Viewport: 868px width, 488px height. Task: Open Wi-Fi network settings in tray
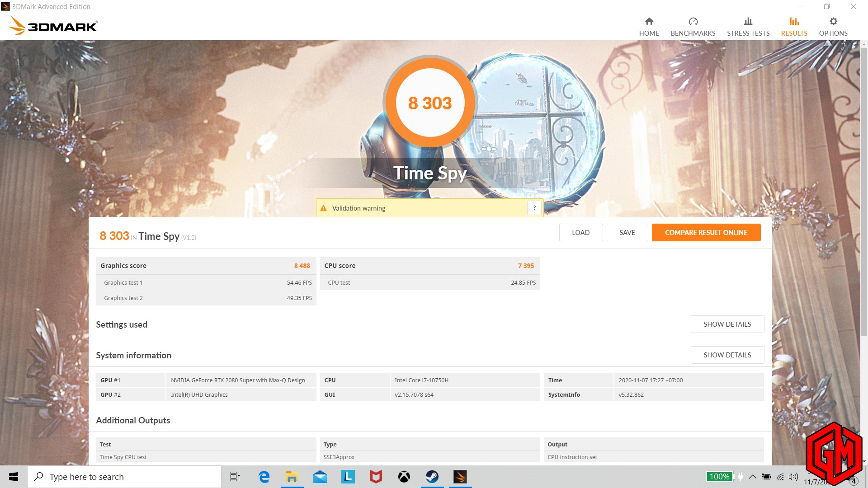click(780, 477)
